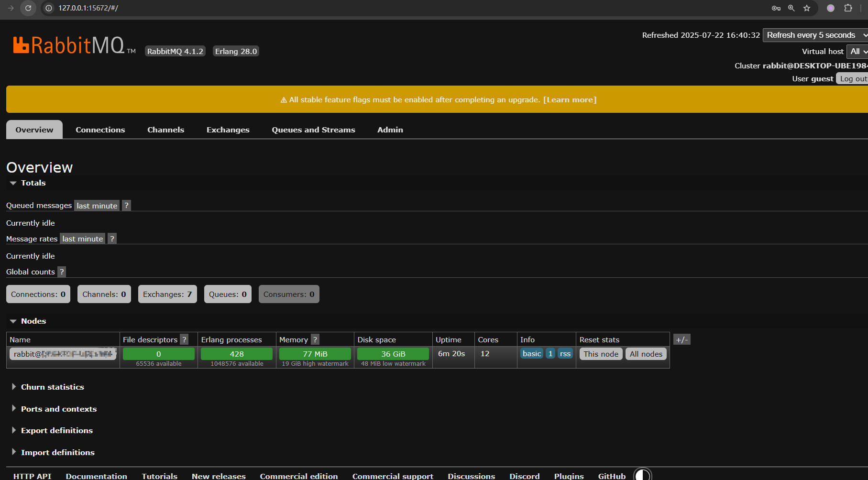The image size is (868, 480).
Task: Collapse the Totals section
Action: pyautogui.click(x=28, y=183)
